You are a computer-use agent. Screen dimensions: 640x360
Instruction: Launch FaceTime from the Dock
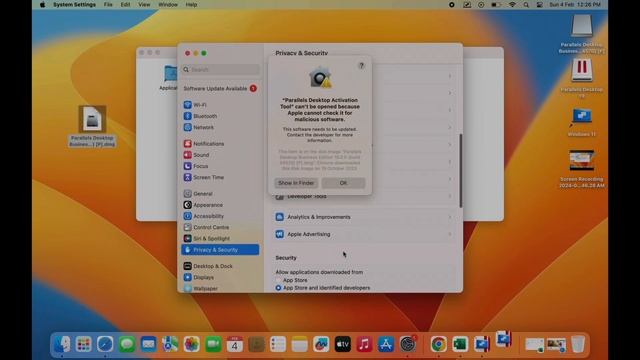click(213, 344)
